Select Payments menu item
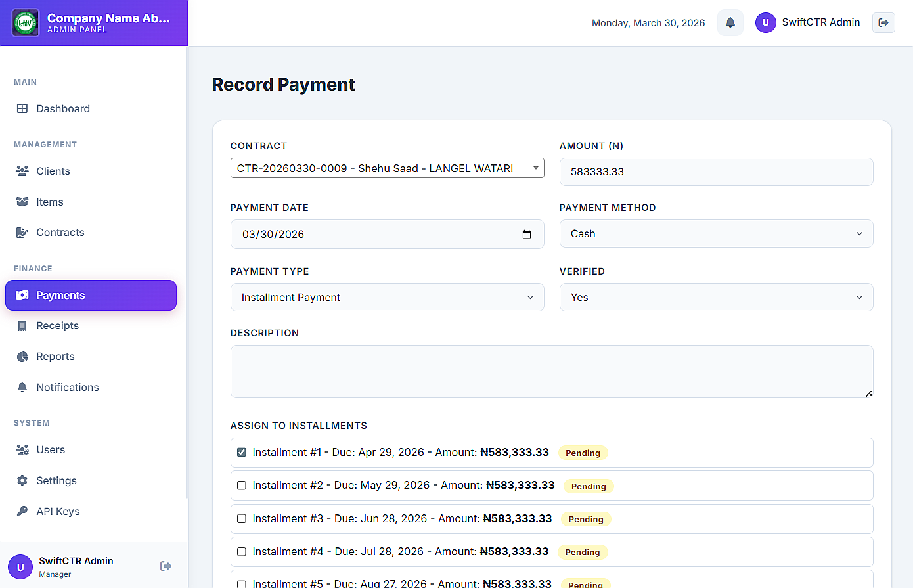The height and width of the screenshot is (588, 913). click(x=91, y=295)
